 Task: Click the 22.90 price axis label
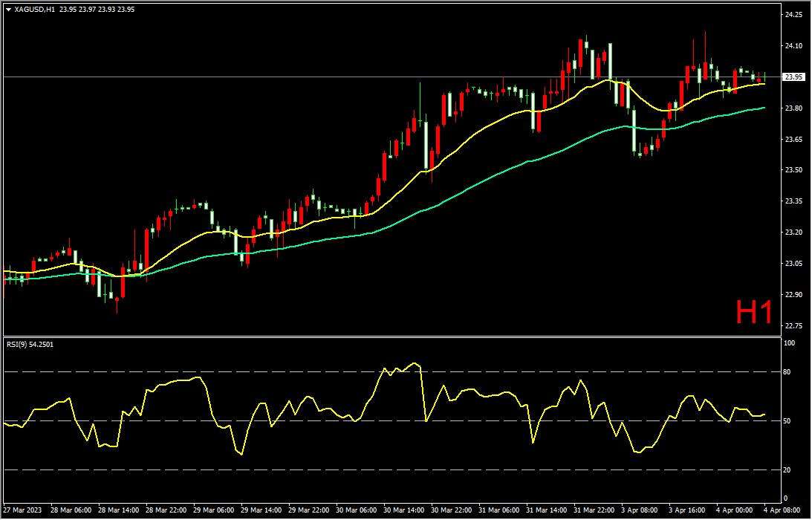793,294
